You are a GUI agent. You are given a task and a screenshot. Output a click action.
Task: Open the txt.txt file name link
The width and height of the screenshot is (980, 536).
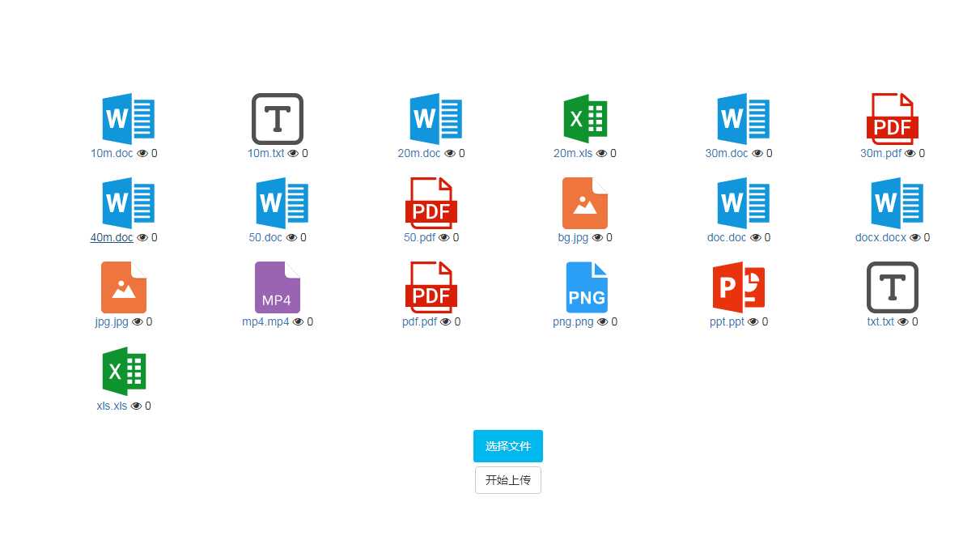point(880,321)
